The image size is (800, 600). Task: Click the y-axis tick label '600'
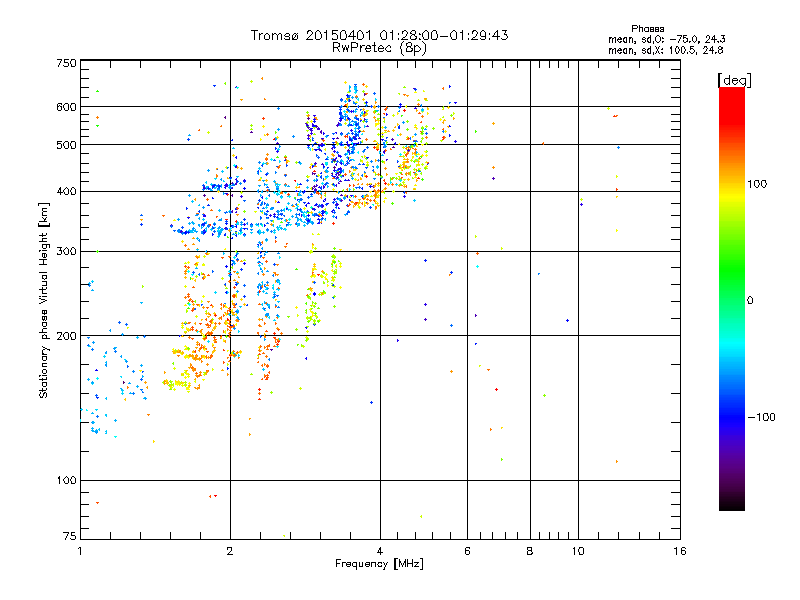tap(66, 107)
